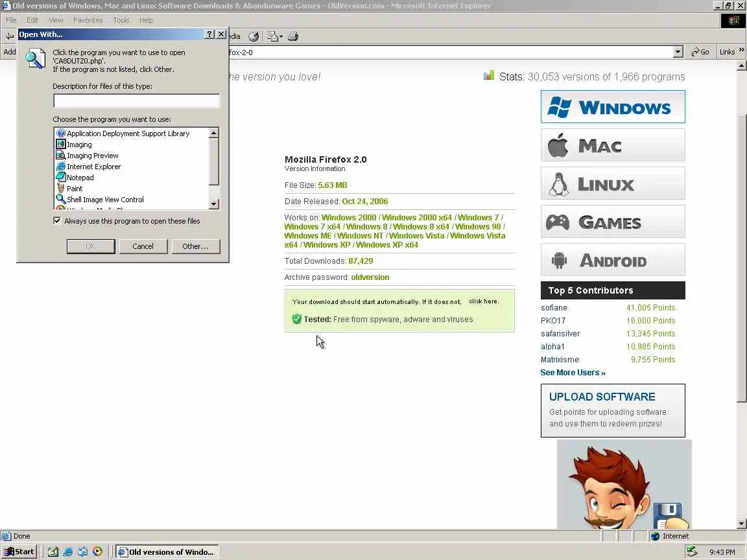The width and height of the screenshot is (747, 560).
Task: Click the Windows XP x64 link
Action: pyautogui.click(x=387, y=245)
